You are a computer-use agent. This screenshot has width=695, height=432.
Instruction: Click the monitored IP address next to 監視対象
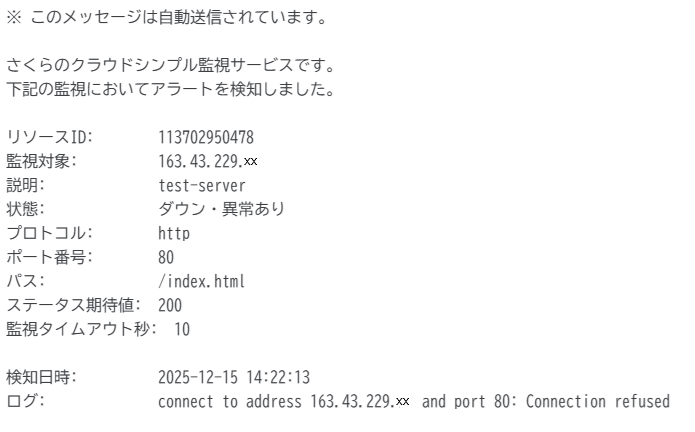point(208,161)
